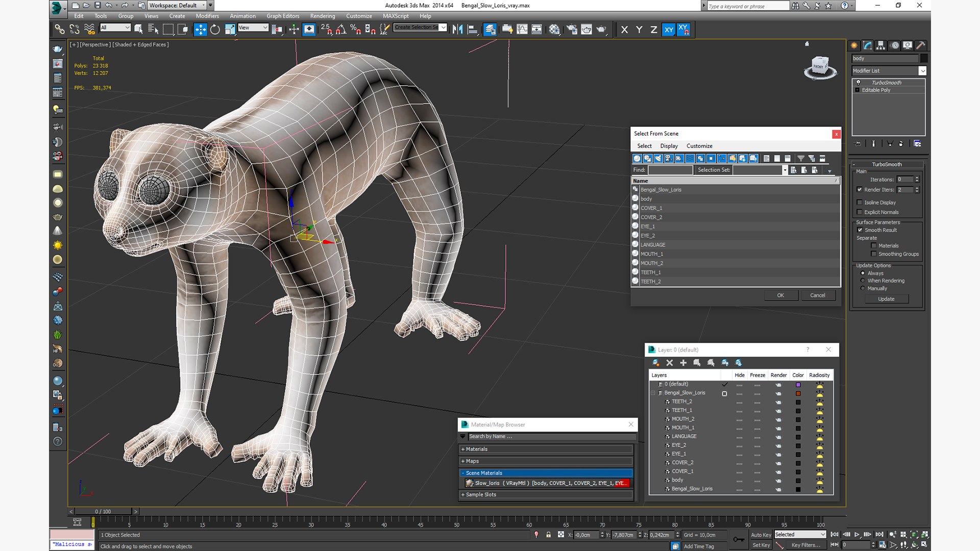
Task: Open the Graph Editors menu
Action: pyautogui.click(x=283, y=16)
